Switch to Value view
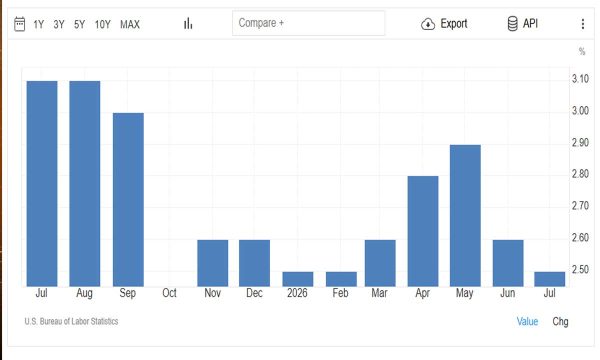 pos(527,321)
